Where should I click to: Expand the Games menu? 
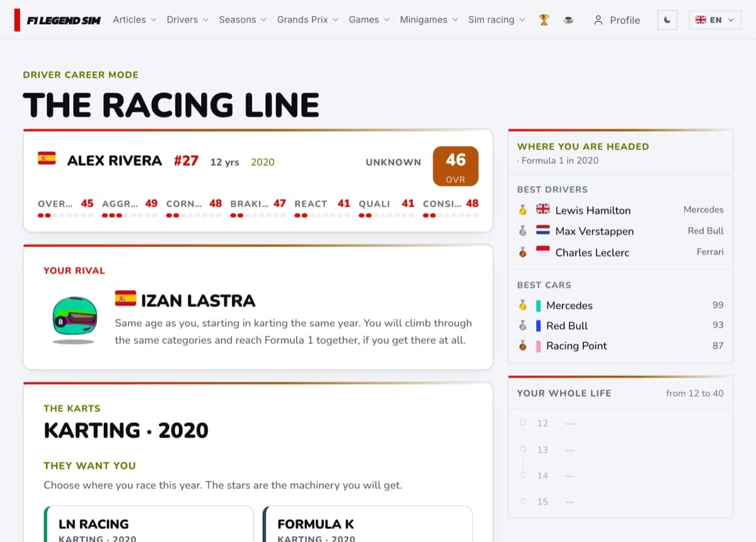pyautogui.click(x=369, y=20)
